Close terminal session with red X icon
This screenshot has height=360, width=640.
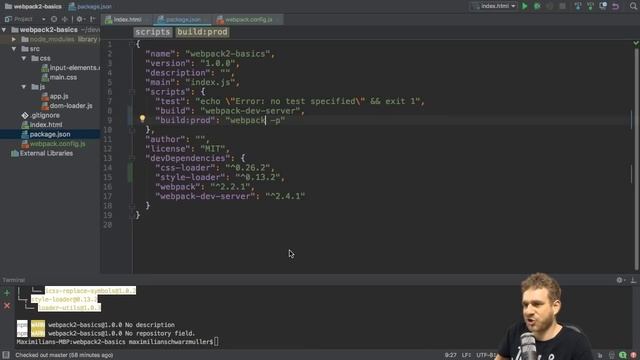point(7,305)
